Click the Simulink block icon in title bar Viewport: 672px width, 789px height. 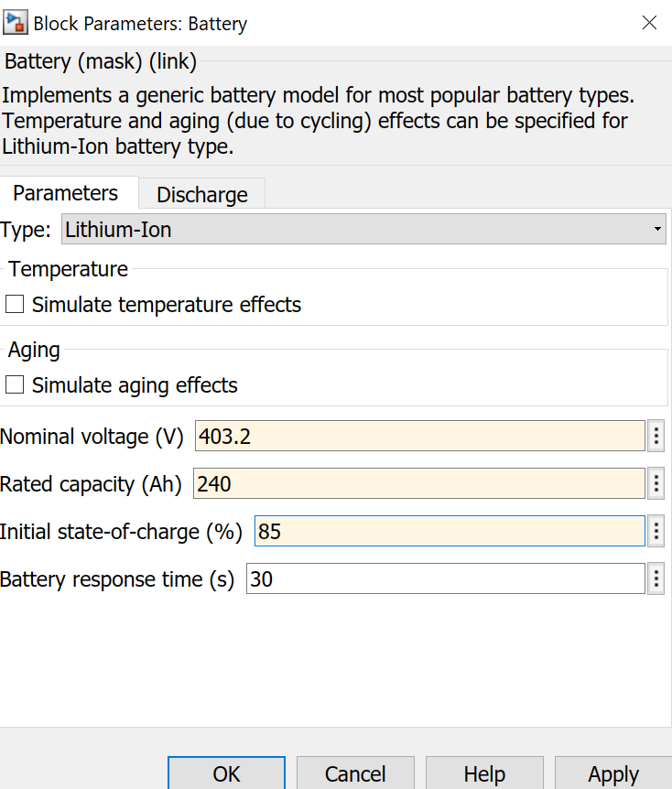15,22
